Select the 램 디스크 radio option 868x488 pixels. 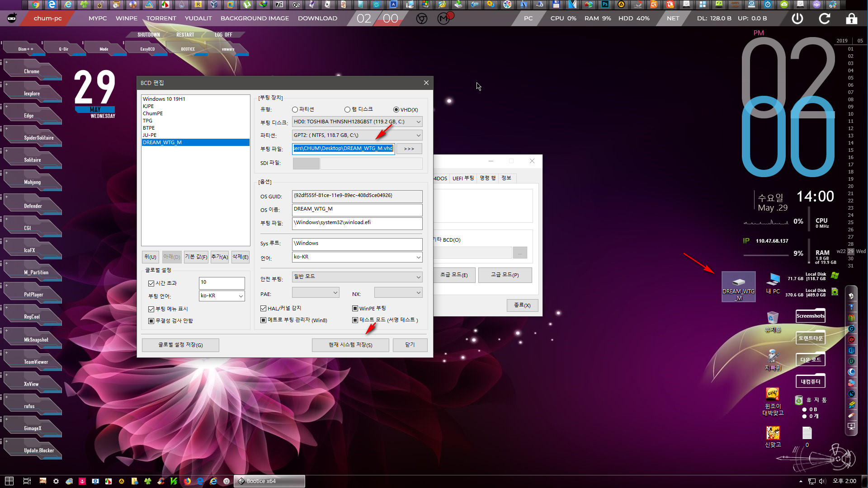(347, 109)
